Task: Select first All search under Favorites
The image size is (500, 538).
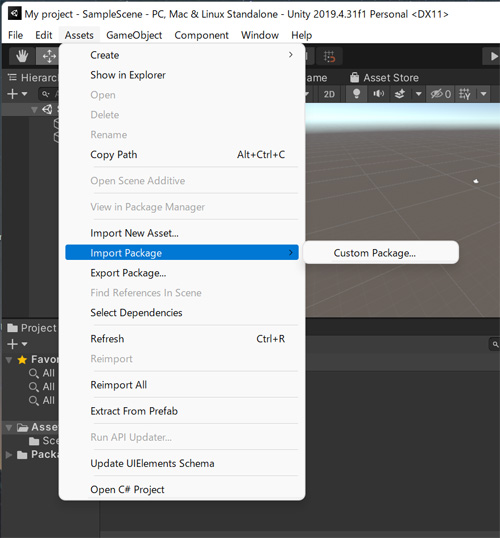Action: tap(42, 373)
